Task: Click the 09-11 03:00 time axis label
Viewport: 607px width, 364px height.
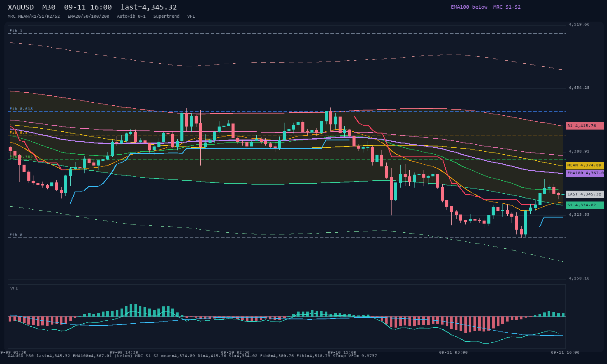Action: (454, 352)
